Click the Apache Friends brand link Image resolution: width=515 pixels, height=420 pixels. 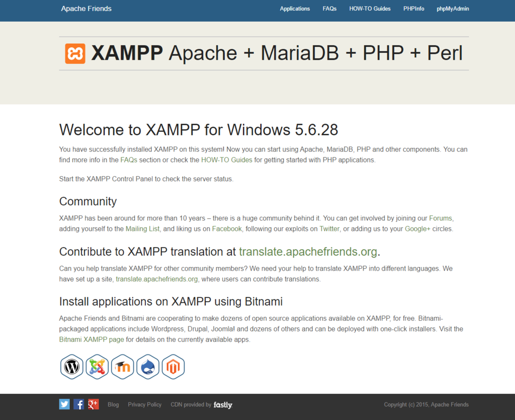point(86,9)
